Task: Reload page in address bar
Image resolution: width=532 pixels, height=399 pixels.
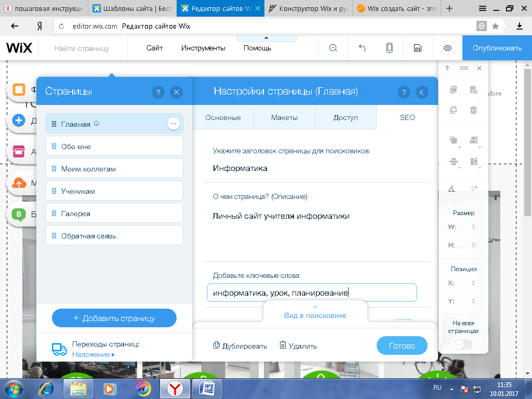Action: [x=61, y=26]
